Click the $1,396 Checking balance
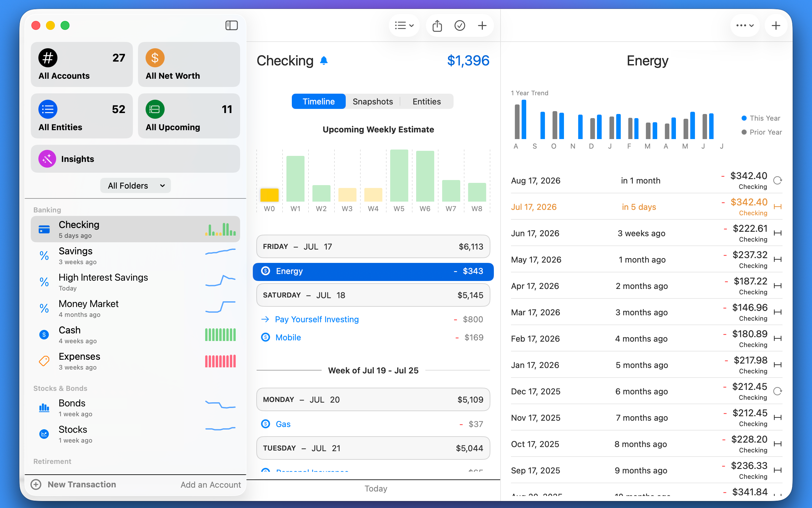The width and height of the screenshot is (812, 508). 468,60
